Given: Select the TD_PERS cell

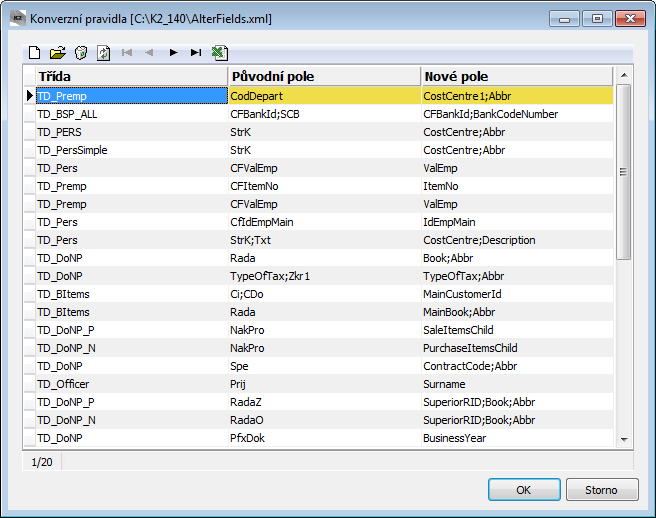Looking at the screenshot, I should click(x=131, y=132).
